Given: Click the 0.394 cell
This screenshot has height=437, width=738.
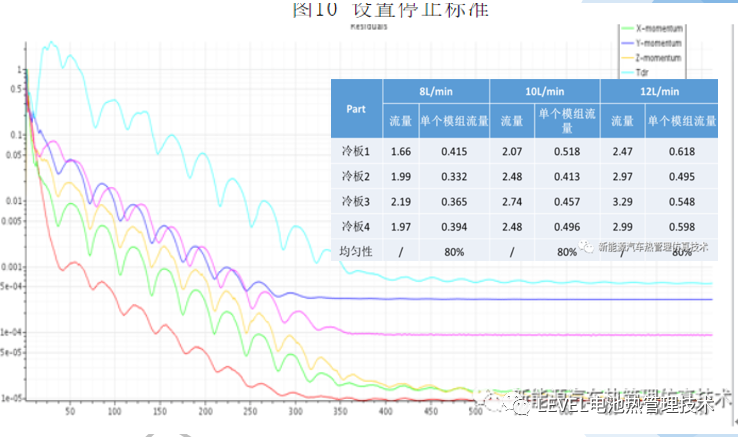Looking at the screenshot, I should pos(454,227).
